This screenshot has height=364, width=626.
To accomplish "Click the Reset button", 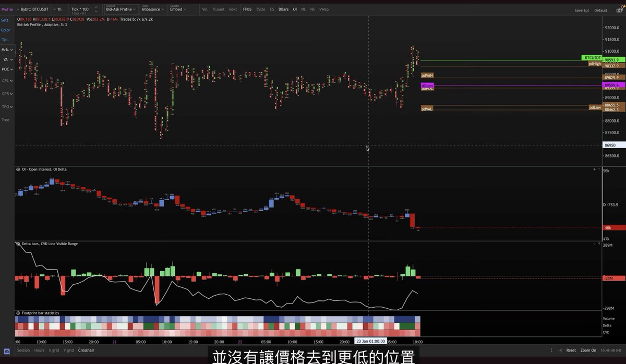I will pos(571,350).
